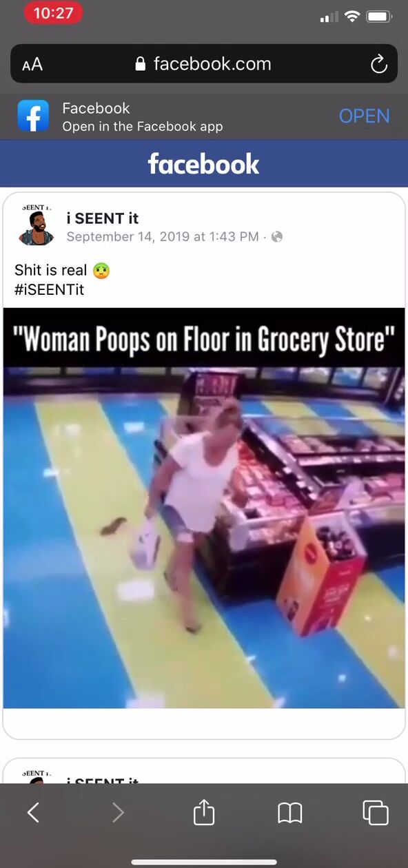This screenshot has width=408, height=868.
Task: Open the i SEENT it page name
Action: pos(102,218)
